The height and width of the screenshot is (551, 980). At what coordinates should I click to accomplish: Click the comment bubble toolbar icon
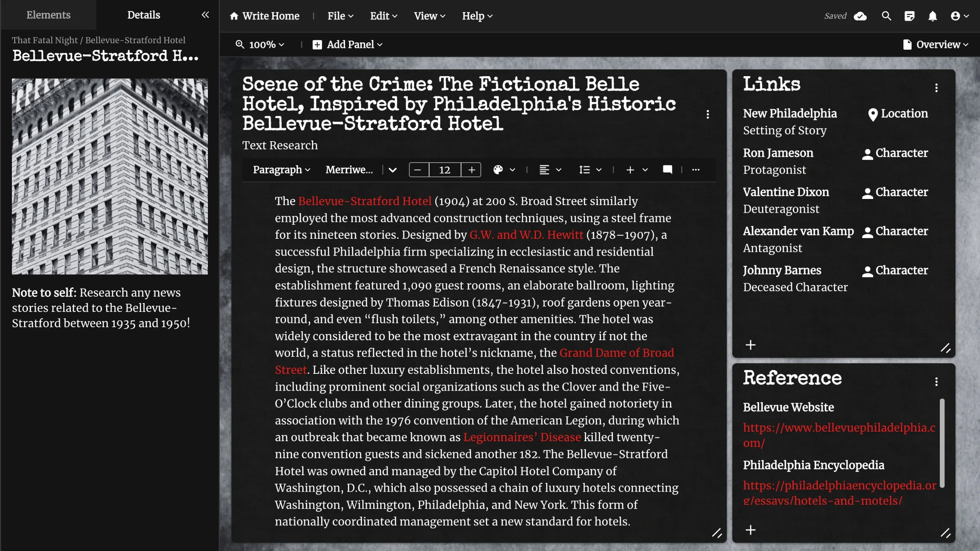[667, 170]
